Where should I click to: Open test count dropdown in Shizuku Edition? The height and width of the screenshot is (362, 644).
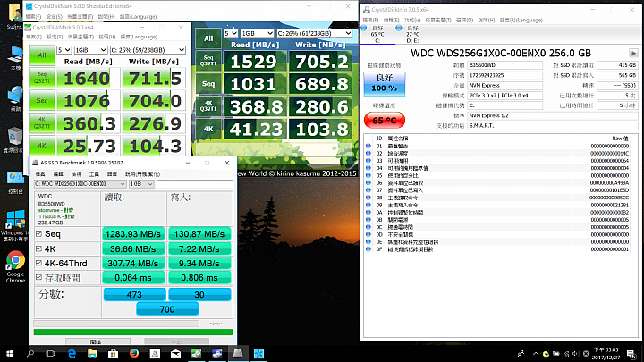(x=231, y=33)
